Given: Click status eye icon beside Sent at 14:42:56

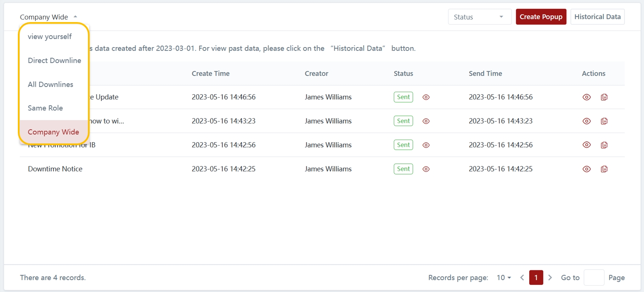Looking at the screenshot, I should (426, 145).
